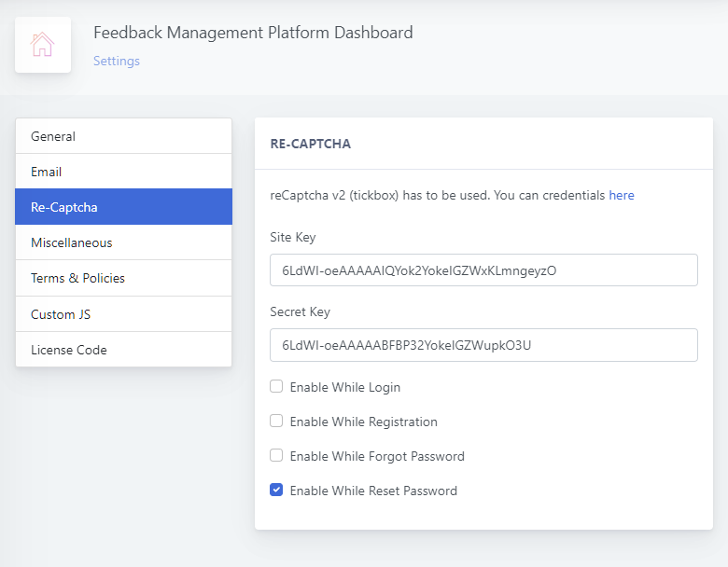The image size is (728, 567).
Task: Click into the Secret Key field
Action: click(x=483, y=345)
